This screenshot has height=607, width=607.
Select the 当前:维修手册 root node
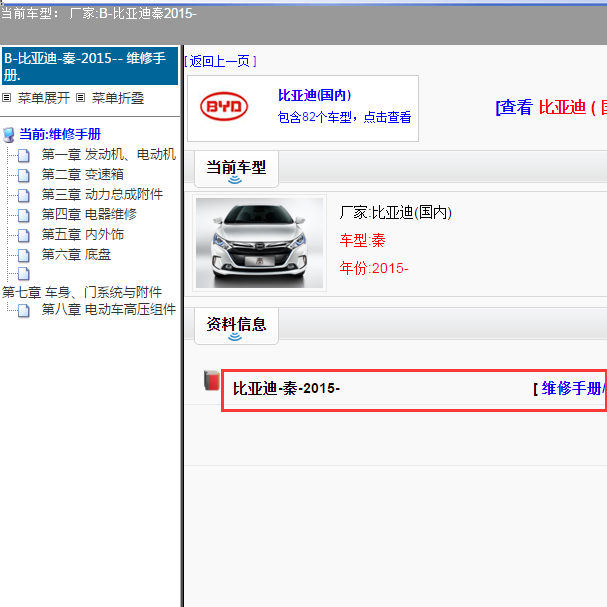[x=60, y=134]
